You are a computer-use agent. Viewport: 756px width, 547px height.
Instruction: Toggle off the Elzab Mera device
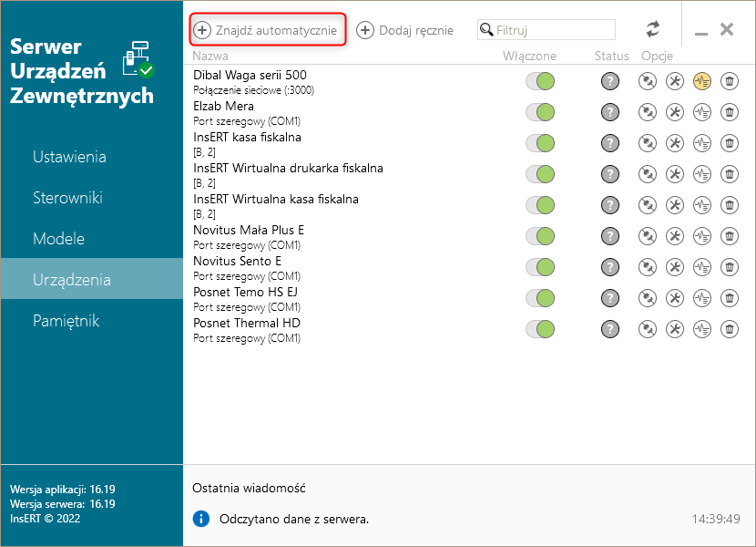pyautogui.click(x=540, y=112)
